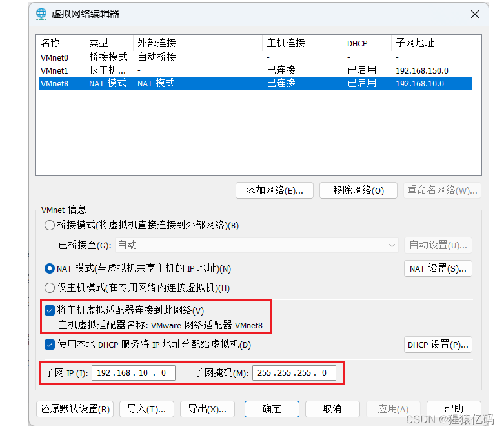Click 重命名网络(W)... button
This screenshot has width=504, height=431.
pos(442,190)
